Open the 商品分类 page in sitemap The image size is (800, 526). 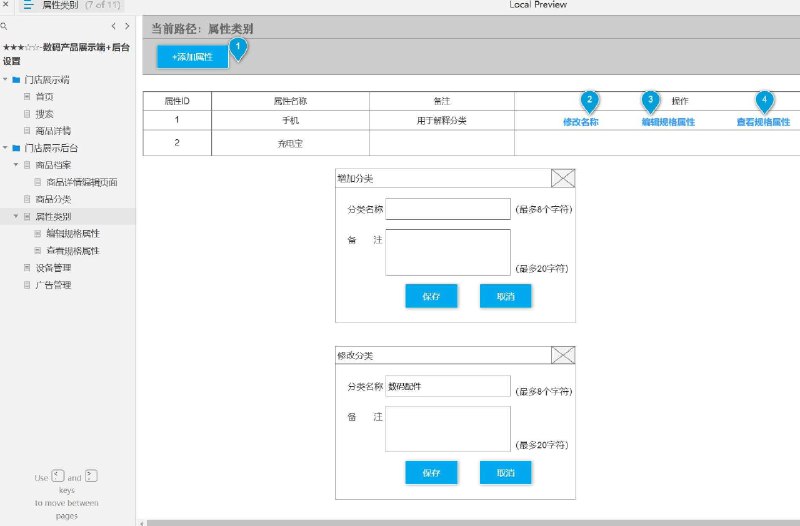tap(53, 199)
